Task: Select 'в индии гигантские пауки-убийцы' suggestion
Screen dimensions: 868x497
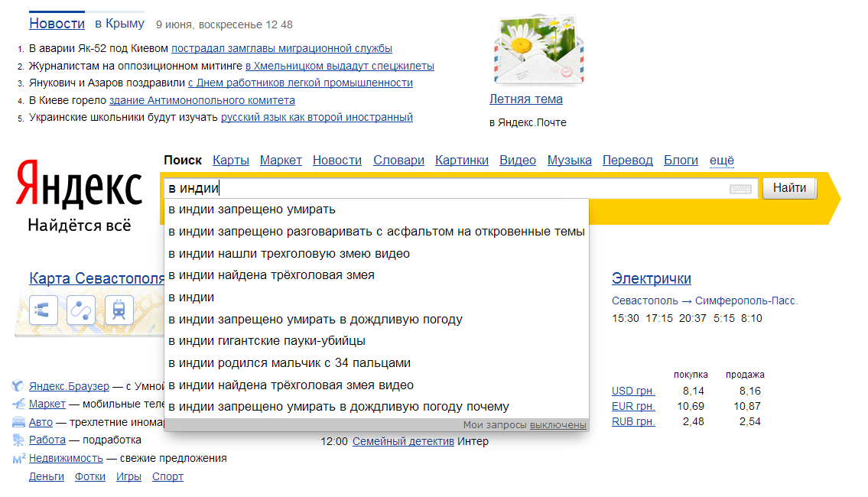Action: pyautogui.click(x=376, y=341)
